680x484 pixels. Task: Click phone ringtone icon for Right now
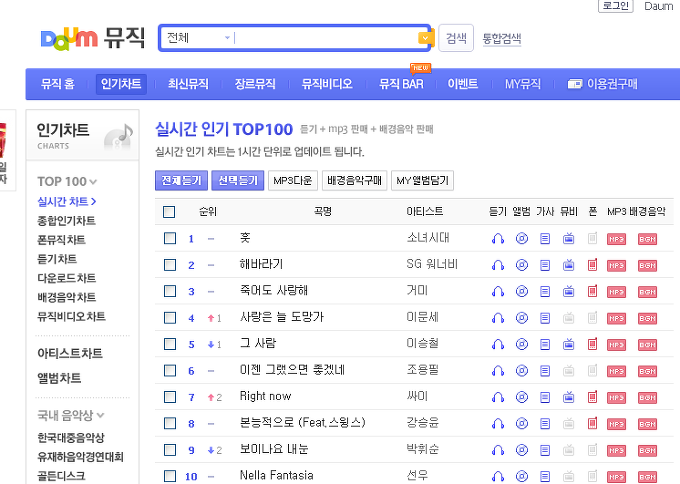coord(592,397)
